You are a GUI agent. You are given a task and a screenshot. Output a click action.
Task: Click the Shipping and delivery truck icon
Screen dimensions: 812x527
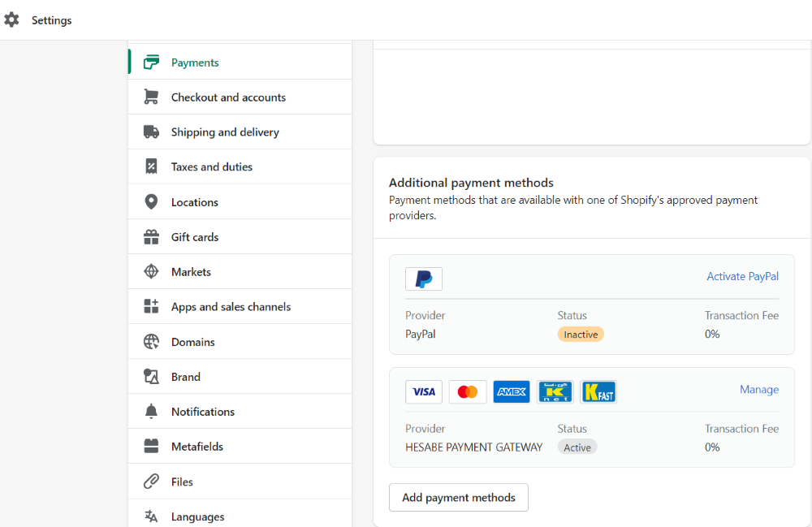151,132
